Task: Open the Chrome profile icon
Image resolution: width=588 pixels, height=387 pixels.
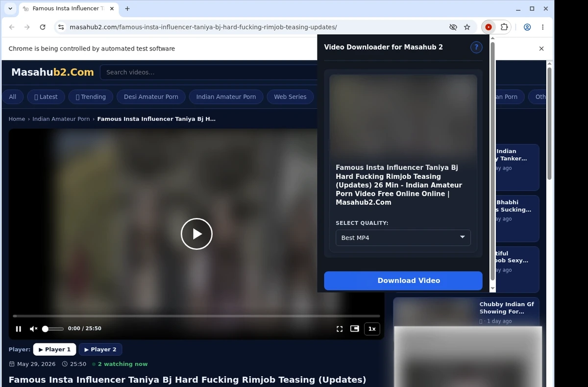Action: tap(527, 27)
